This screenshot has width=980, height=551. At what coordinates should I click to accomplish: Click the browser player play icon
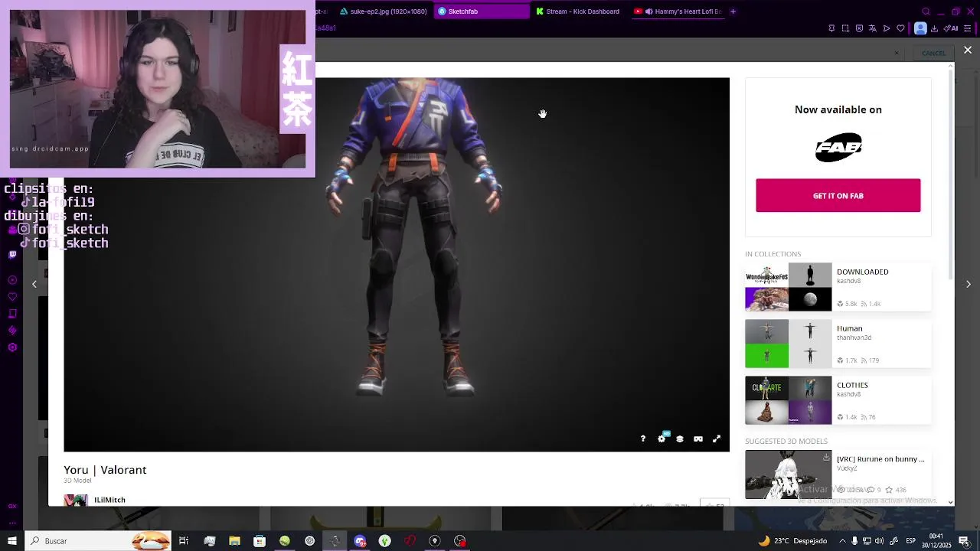point(887,28)
